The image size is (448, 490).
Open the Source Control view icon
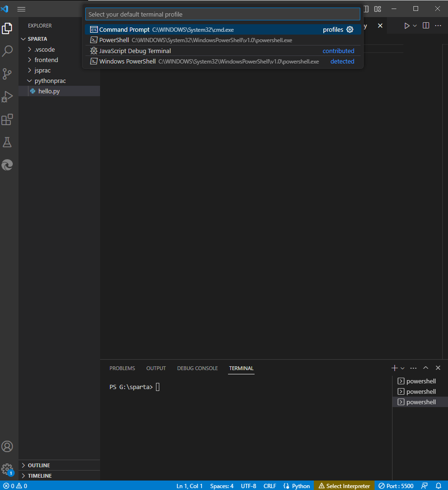pos(7,74)
